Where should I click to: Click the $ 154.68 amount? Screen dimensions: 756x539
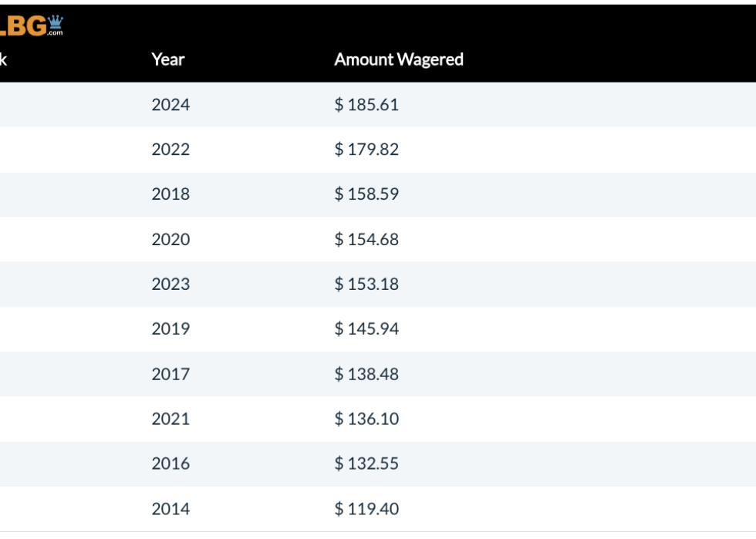(x=366, y=239)
